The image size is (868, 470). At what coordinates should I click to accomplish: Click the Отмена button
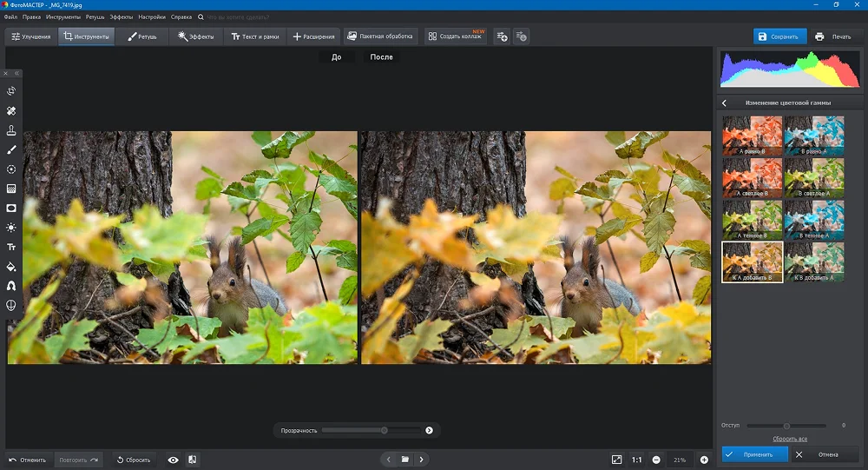click(x=823, y=454)
